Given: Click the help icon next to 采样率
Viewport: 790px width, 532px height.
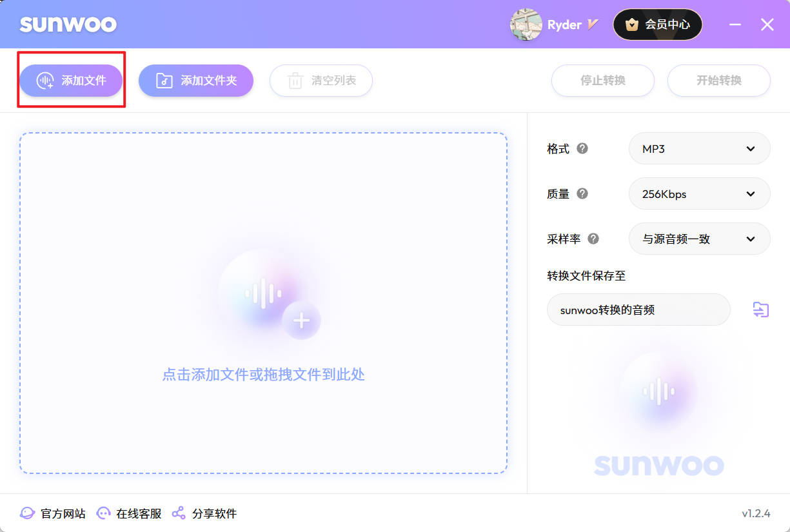Looking at the screenshot, I should coord(593,239).
